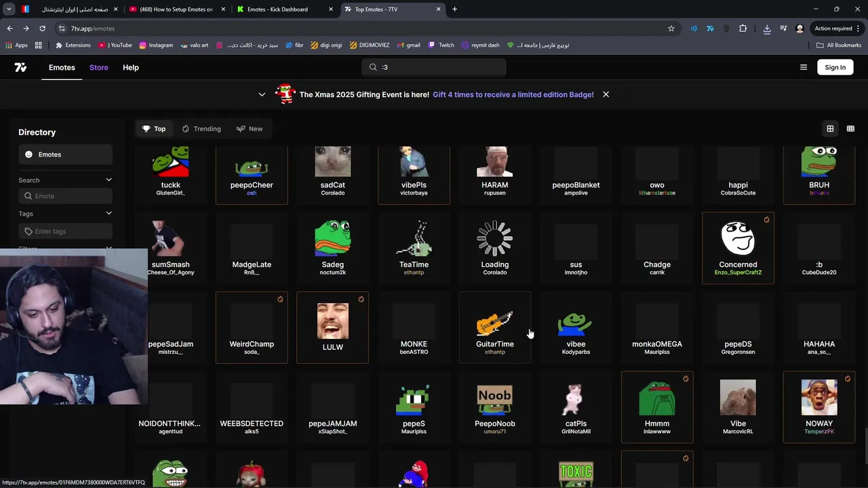Click the search magnifier icon in top bar

[373, 67]
